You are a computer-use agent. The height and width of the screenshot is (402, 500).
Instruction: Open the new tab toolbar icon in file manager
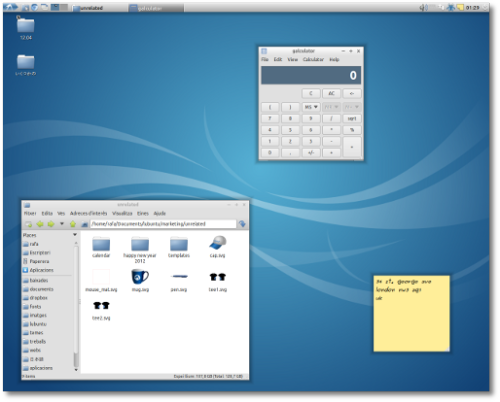[29, 224]
